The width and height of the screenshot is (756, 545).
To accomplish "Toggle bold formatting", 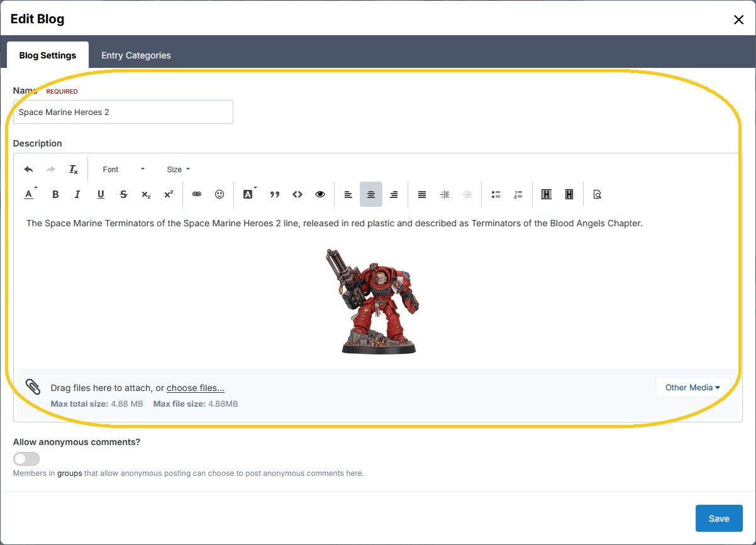I will (55, 195).
